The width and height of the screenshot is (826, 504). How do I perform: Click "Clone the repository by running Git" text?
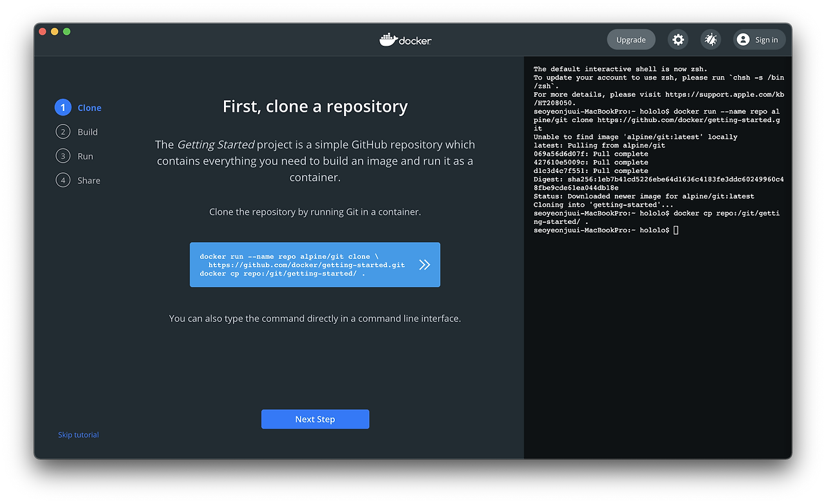315,212
